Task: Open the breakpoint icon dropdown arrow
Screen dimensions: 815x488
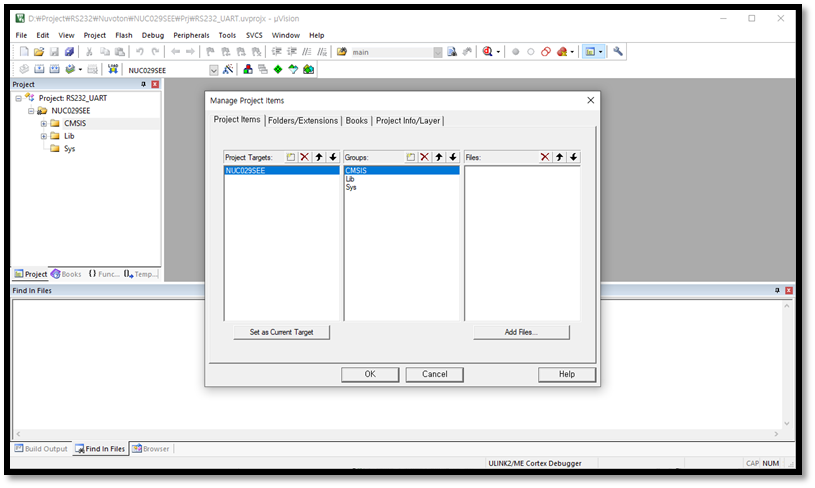Action: pos(572,52)
